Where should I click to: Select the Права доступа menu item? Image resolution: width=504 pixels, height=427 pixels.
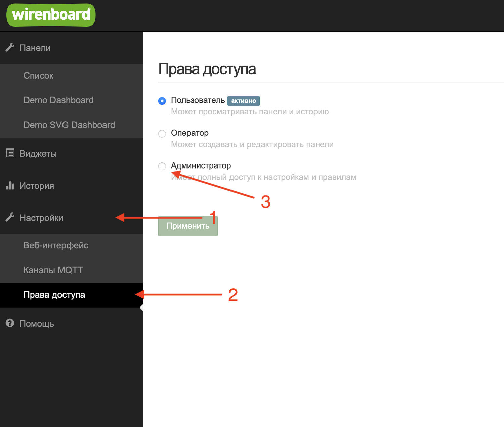pos(54,295)
